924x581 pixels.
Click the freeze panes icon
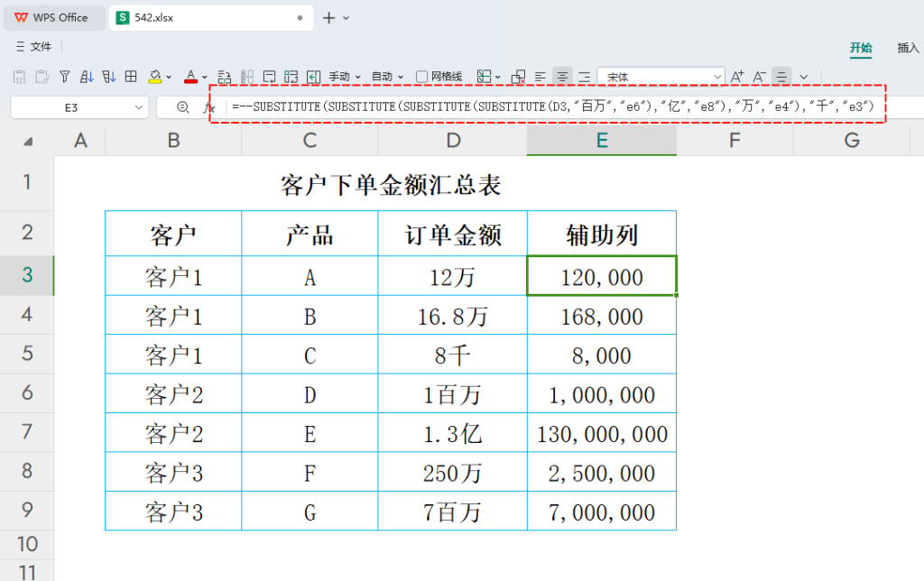coord(484,77)
